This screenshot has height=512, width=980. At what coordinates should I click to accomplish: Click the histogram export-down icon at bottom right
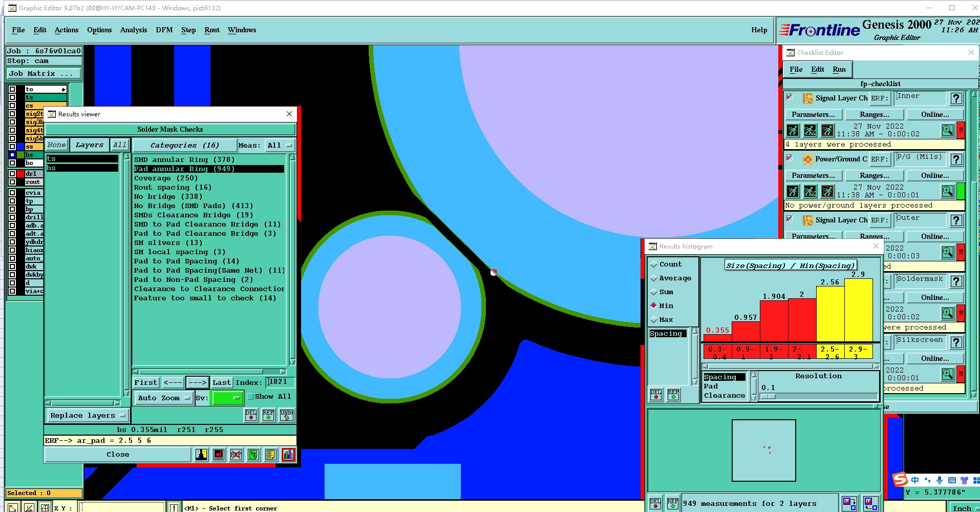(x=849, y=503)
